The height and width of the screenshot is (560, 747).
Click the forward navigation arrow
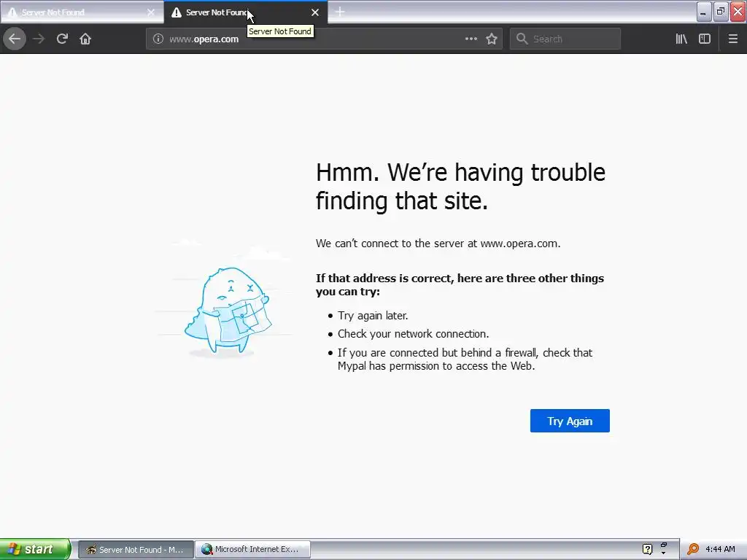click(39, 39)
